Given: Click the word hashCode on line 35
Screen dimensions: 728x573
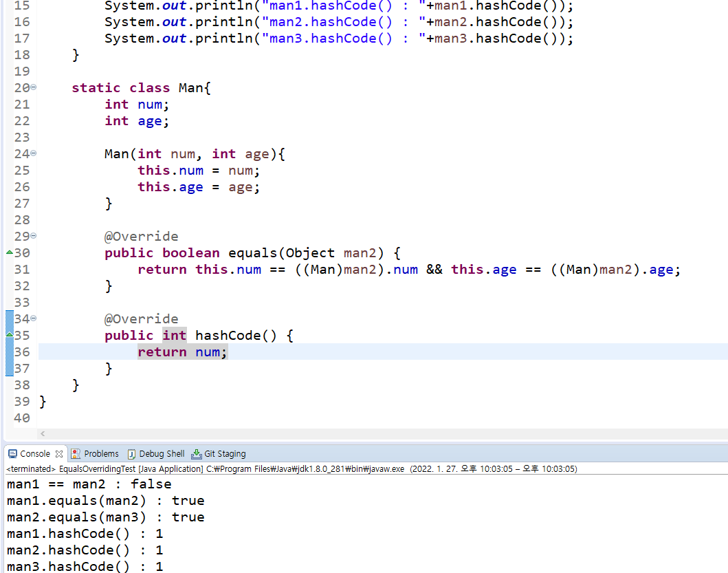Looking at the screenshot, I should pos(228,336).
